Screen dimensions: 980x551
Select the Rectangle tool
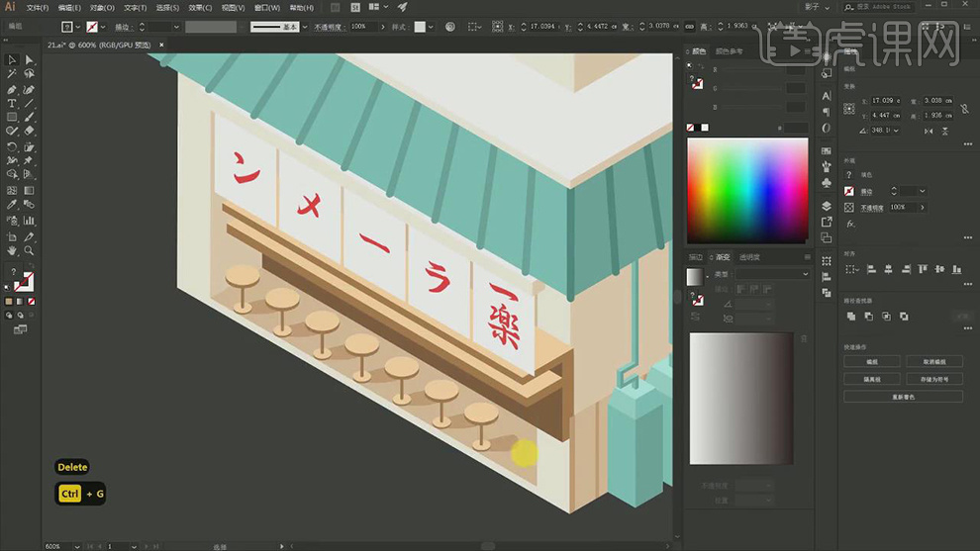pos(12,117)
